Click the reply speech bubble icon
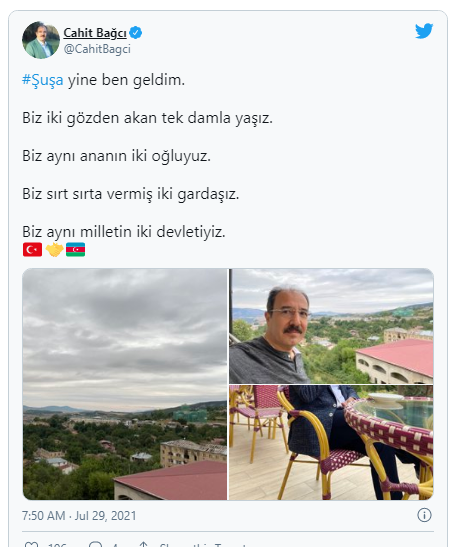 96,545
